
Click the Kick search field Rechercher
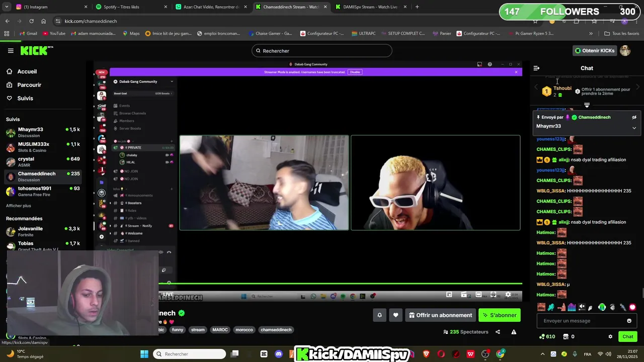(322, 51)
